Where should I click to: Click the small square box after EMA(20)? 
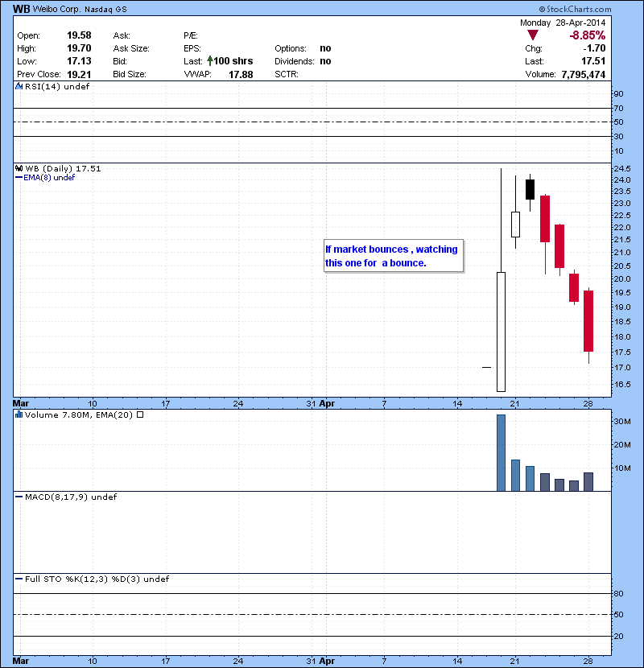click(140, 414)
